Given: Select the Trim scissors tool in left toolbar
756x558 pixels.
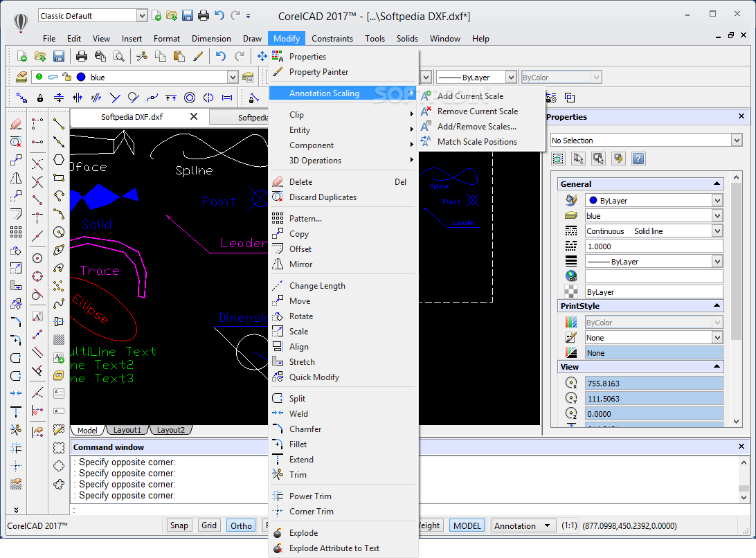Looking at the screenshot, I should (x=15, y=430).
